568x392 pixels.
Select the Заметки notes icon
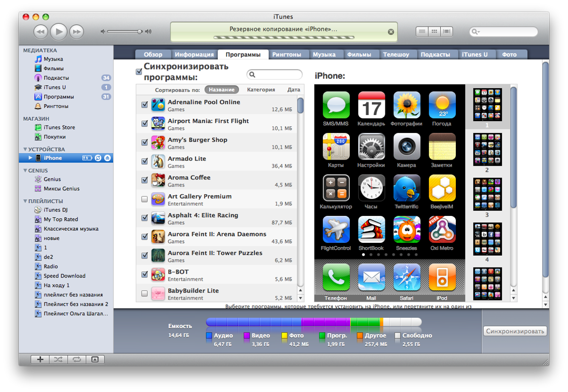pos(442,146)
